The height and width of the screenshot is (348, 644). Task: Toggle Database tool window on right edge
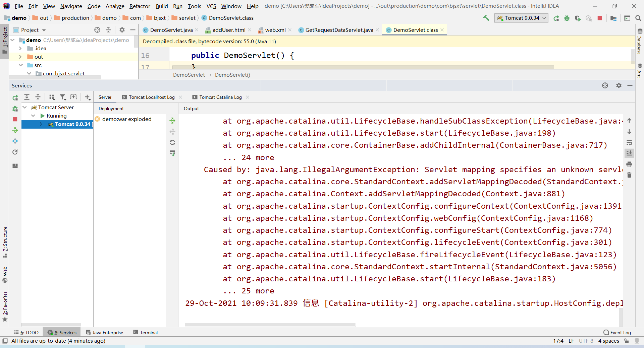click(639, 42)
